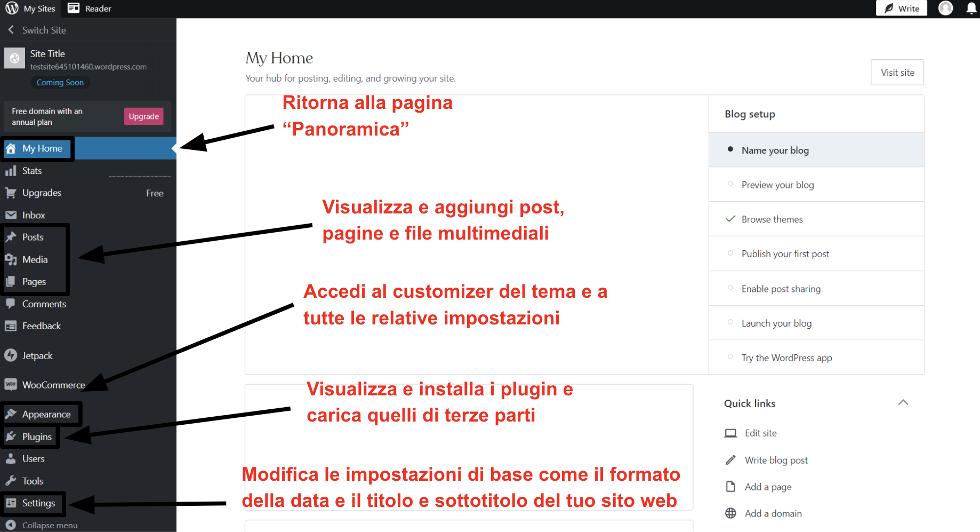Select the Browse themes completed step

[816, 219]
